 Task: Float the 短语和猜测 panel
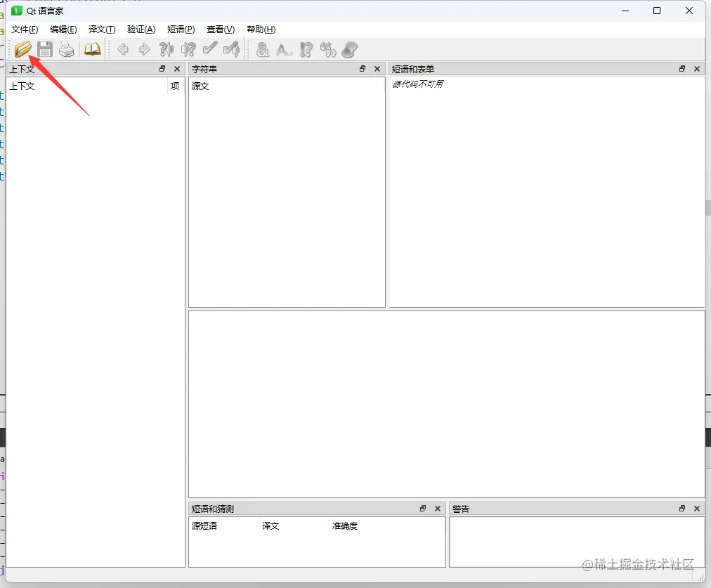pyautogui.click(x=423, y=508)
